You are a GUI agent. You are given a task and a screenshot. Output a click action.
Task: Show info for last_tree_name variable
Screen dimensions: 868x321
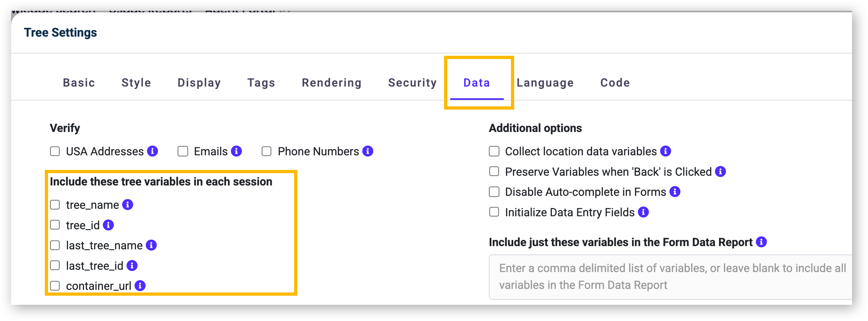point(151,245)
